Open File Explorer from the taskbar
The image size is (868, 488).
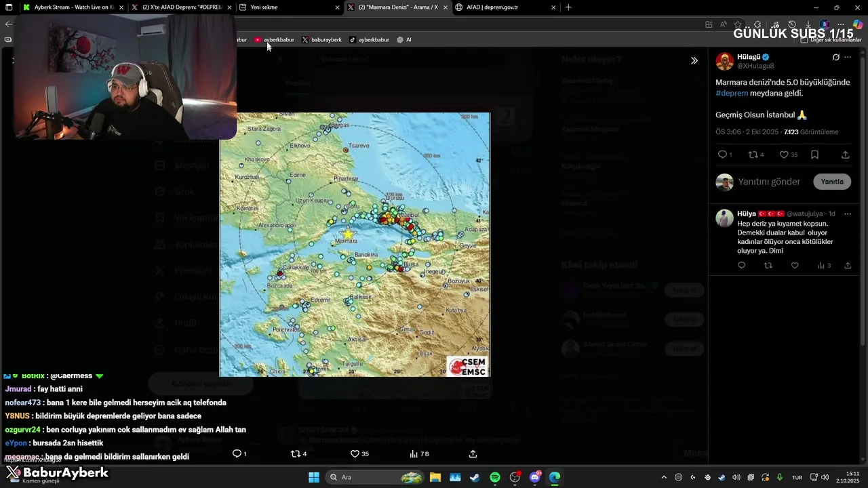435,477
